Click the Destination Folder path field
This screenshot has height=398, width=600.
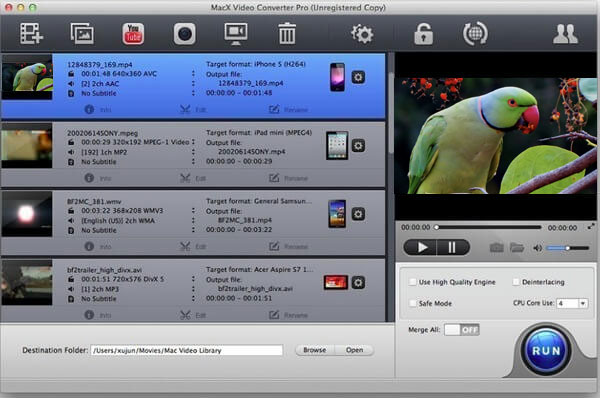(x=187, y=350)
